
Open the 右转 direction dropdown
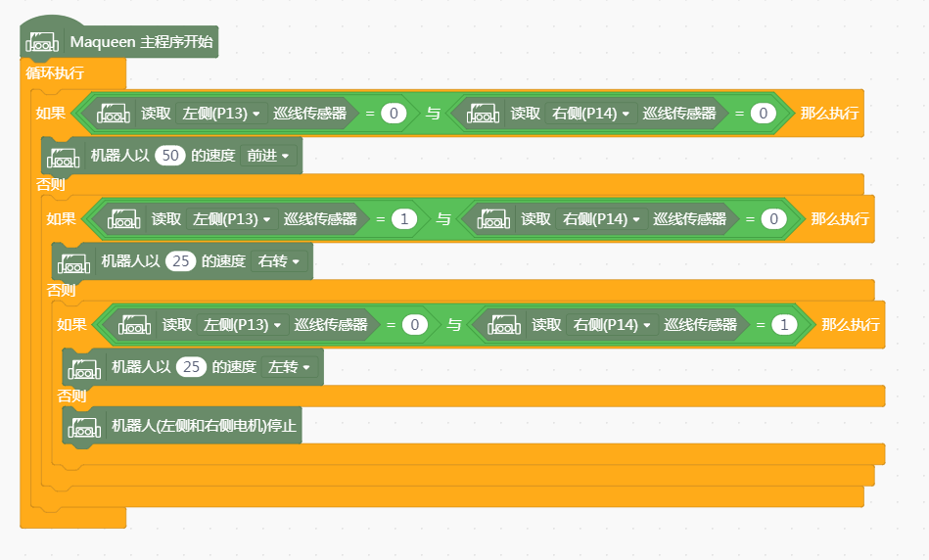pyautogui.click(x=279, y=261)
